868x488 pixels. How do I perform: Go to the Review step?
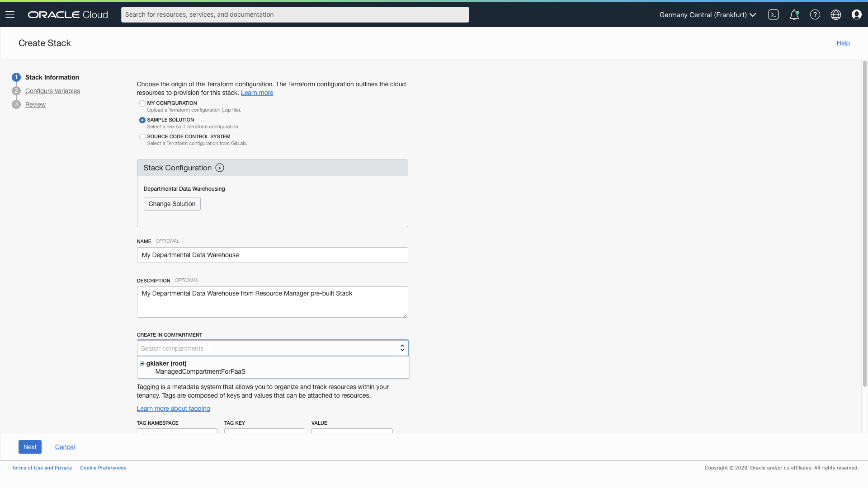(35, 104)
